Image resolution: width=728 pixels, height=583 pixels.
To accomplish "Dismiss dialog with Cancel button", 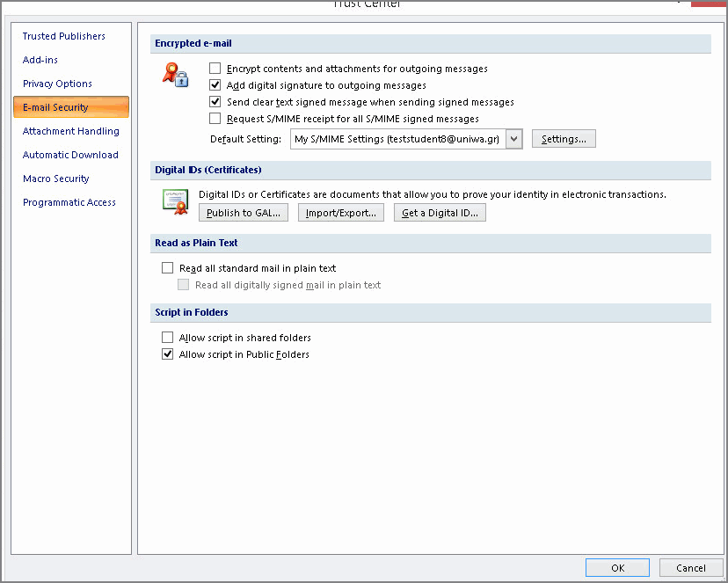I will click(x=690, y=568).
